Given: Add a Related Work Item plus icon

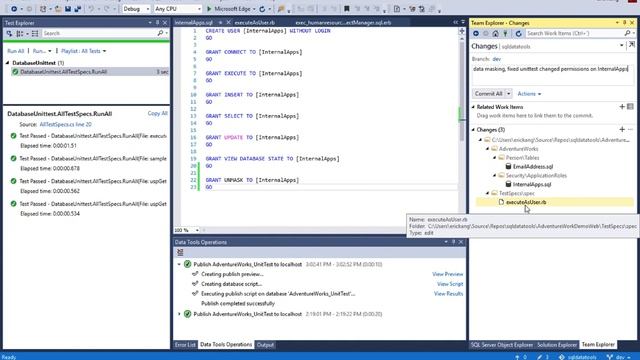Looking at the screenshot, I should coord(622,107).
